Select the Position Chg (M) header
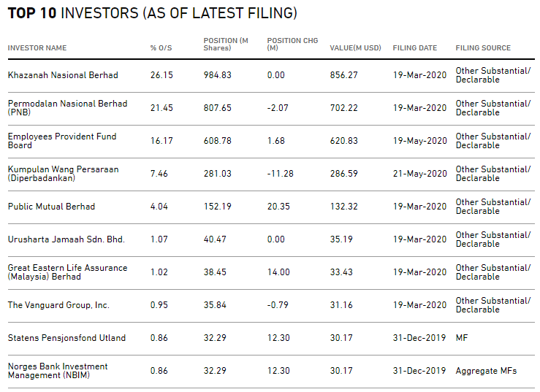540x392 pixels. (292, 45)
